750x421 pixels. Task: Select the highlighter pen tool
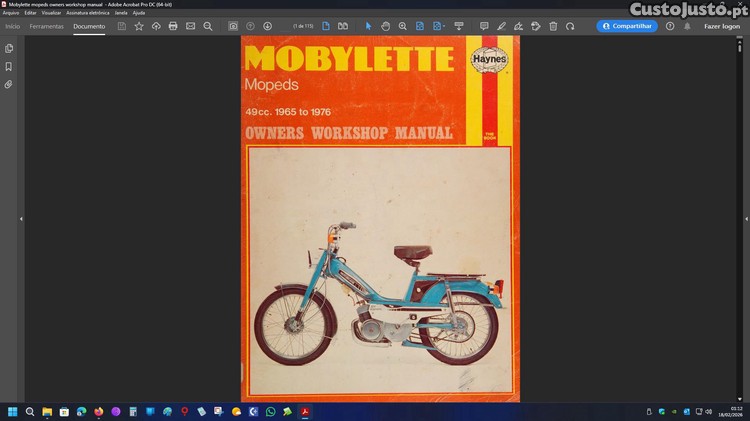coord(501,26)
